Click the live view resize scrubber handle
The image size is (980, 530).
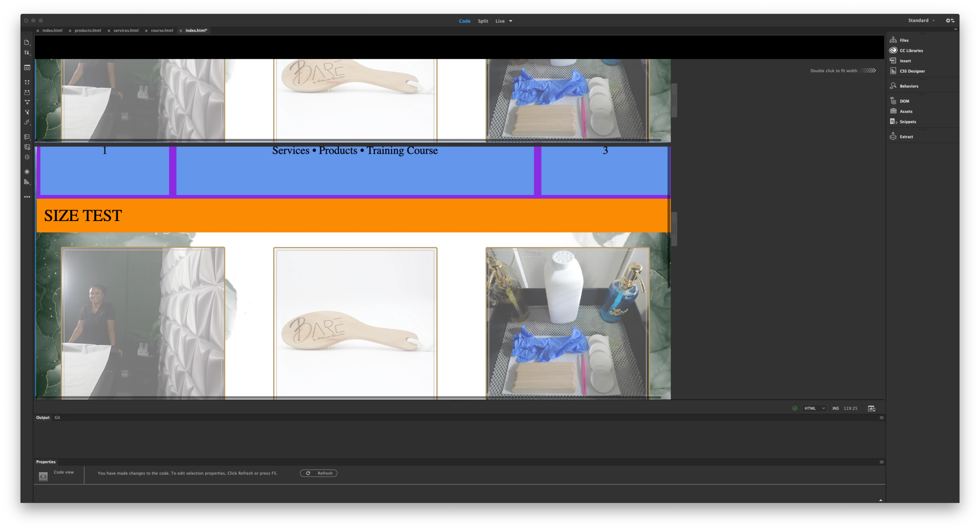click(x=674, y=229)
